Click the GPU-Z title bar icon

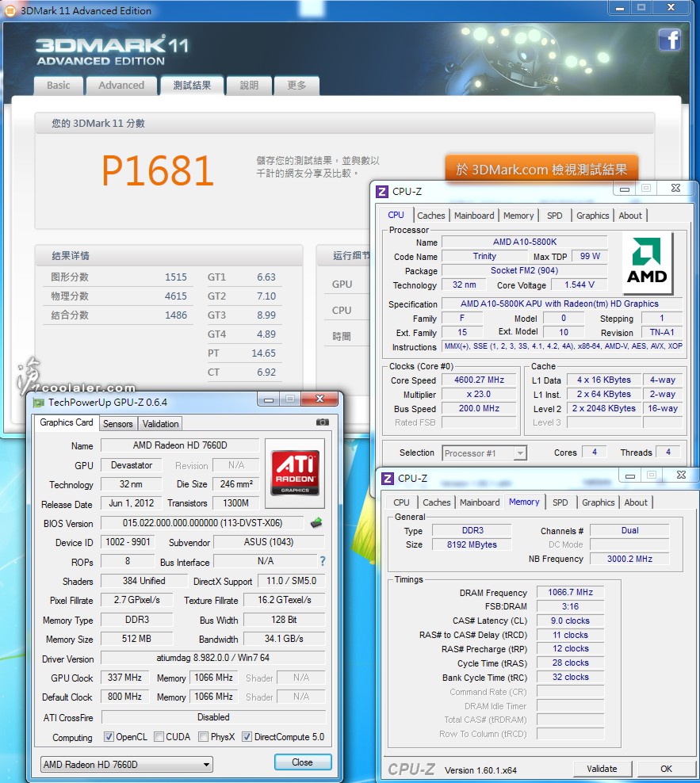coord(38,402)
